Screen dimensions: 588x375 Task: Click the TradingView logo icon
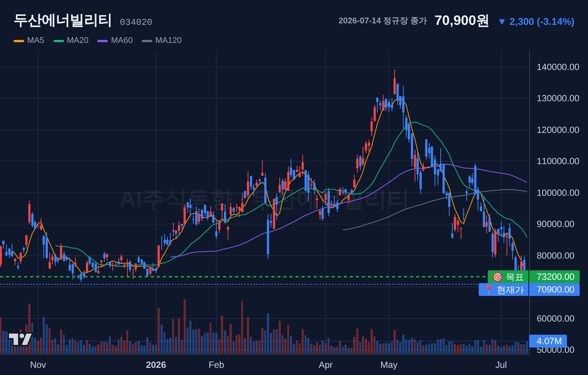[x=20, y=339]
